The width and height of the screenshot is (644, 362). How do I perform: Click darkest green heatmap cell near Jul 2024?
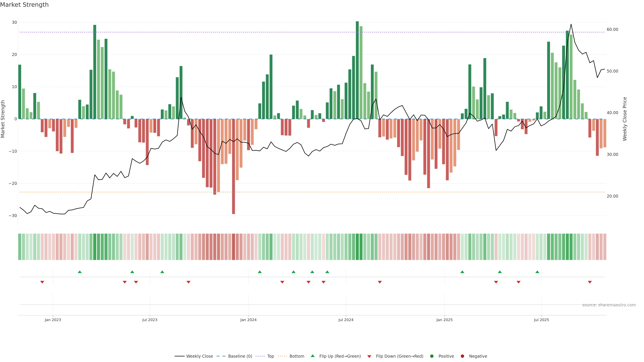357,247
